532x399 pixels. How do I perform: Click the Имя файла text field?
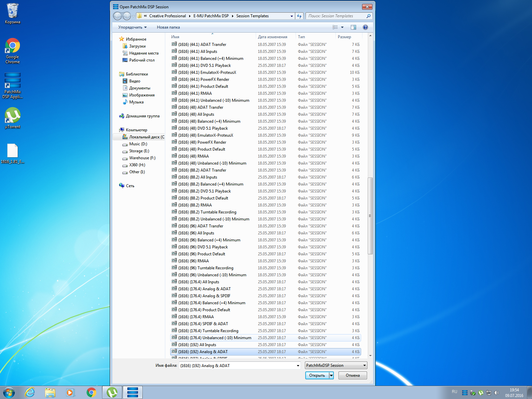coord(237,365)
